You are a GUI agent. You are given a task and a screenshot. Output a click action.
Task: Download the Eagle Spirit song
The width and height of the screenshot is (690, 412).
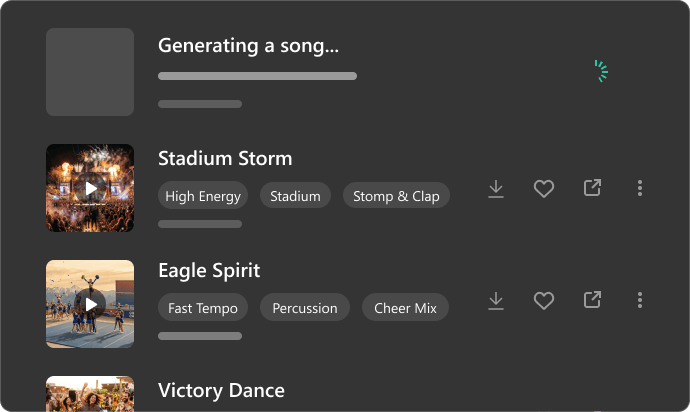tap(495, 301)
